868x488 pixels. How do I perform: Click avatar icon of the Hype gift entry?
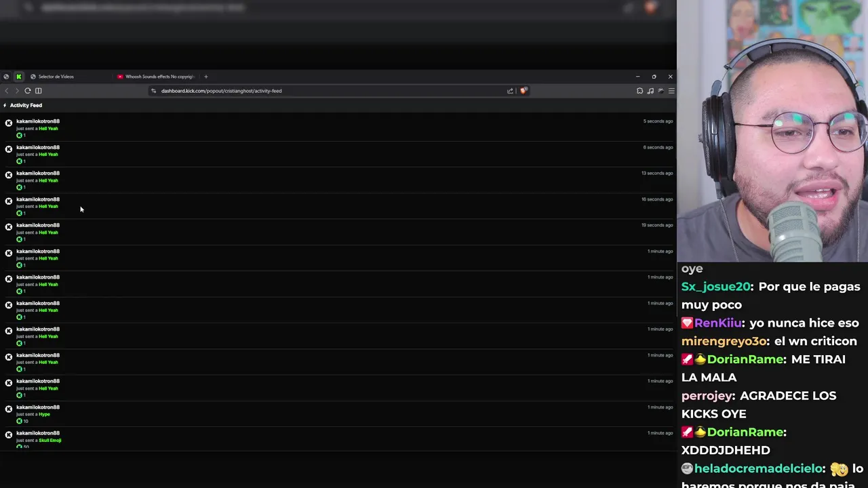(x=9, y=409)
